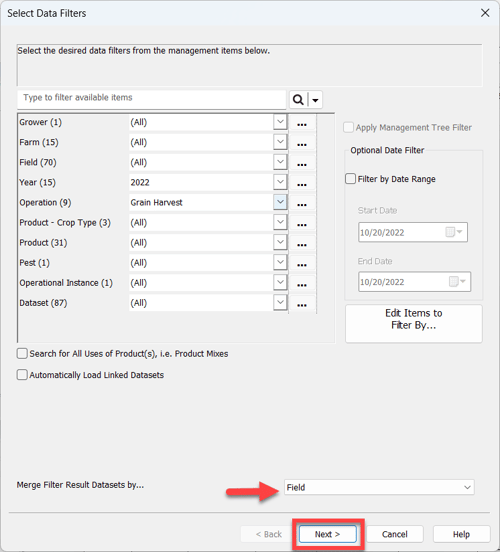500x552 pixels.
Task: Click the Type to filter available items field
Action: click(x=151, y=99)
